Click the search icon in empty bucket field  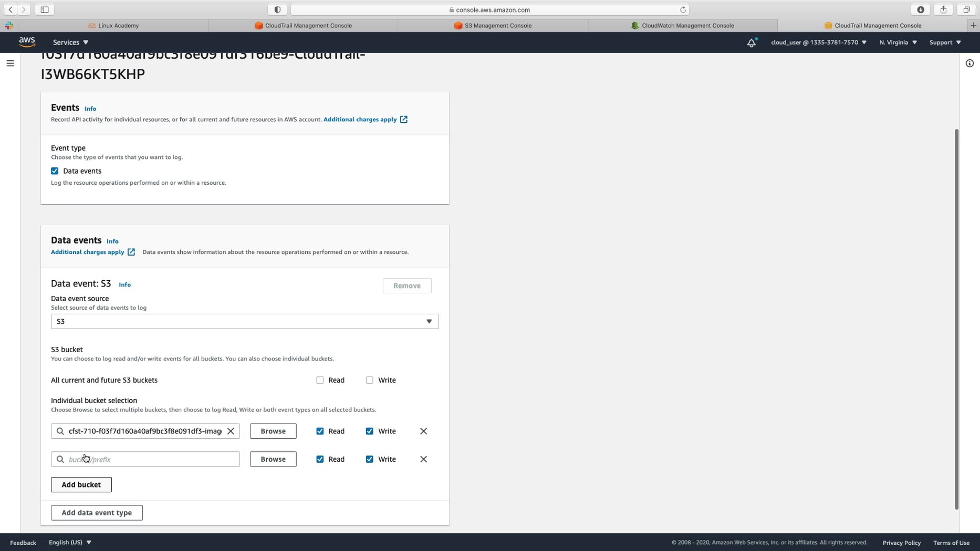point(60,459)
